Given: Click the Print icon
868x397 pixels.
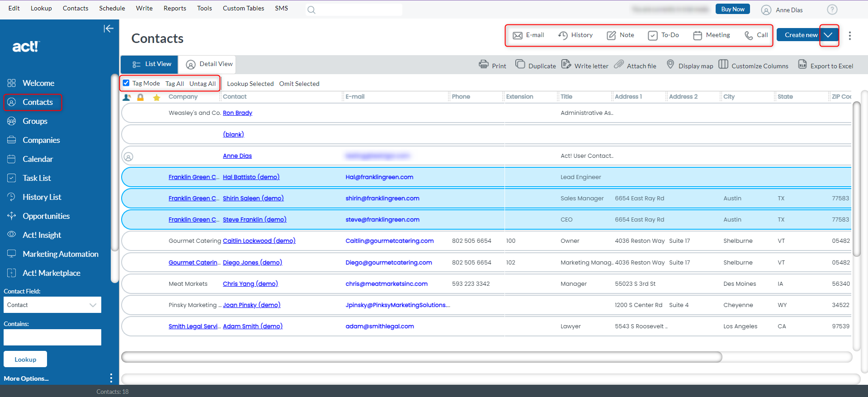Looking at the screenshot, I should click(x=484, y=65).
